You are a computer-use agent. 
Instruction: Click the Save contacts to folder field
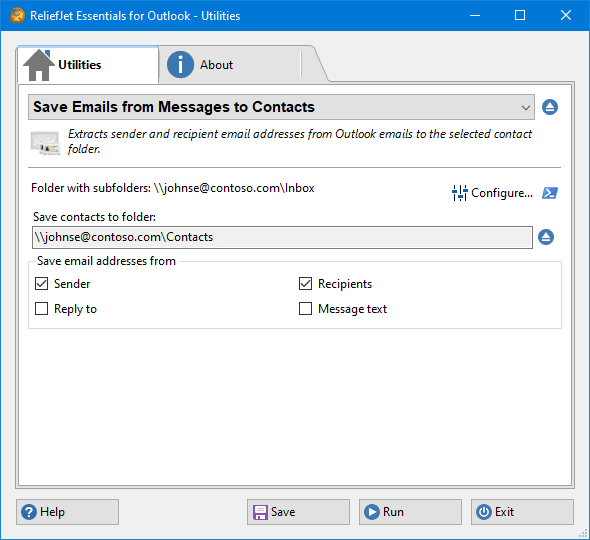click(x=282, y=237)
